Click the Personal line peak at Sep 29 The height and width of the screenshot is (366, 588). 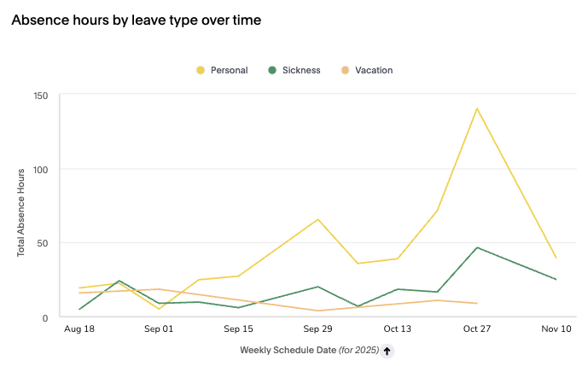(x=317, y=219)
